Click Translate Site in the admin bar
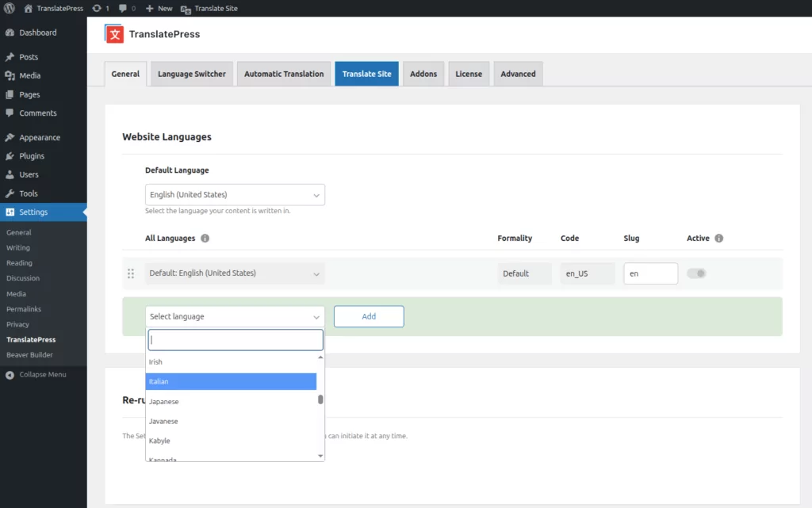 [209, 8]
